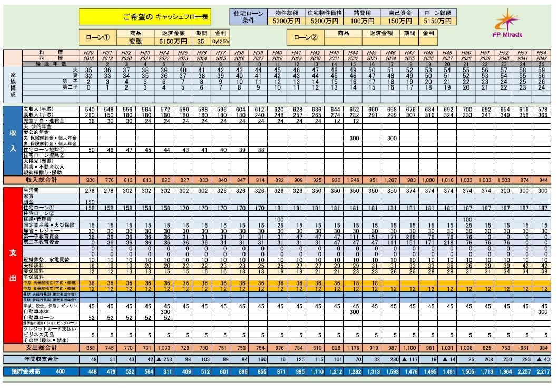Select savings balance 2,217 in H54 column
558x392 pixels.
point(541,372)
